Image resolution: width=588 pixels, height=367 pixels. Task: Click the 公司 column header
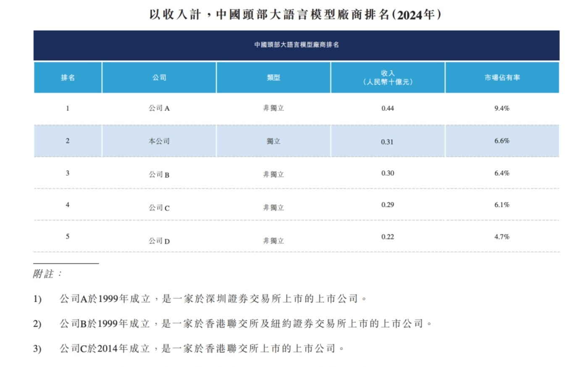point(159,77)
